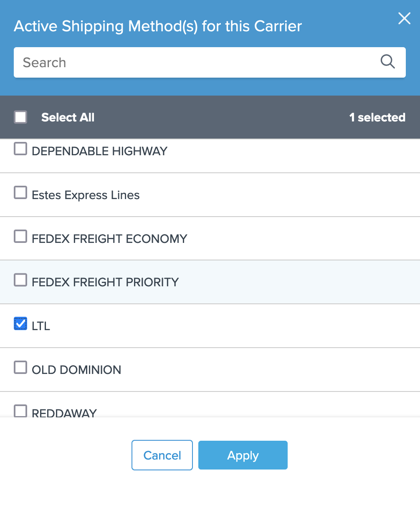Click the FEDEX FREIGHT ECONOMY label
The width and height of the screenshot is (420, 510).
point(109,239)
